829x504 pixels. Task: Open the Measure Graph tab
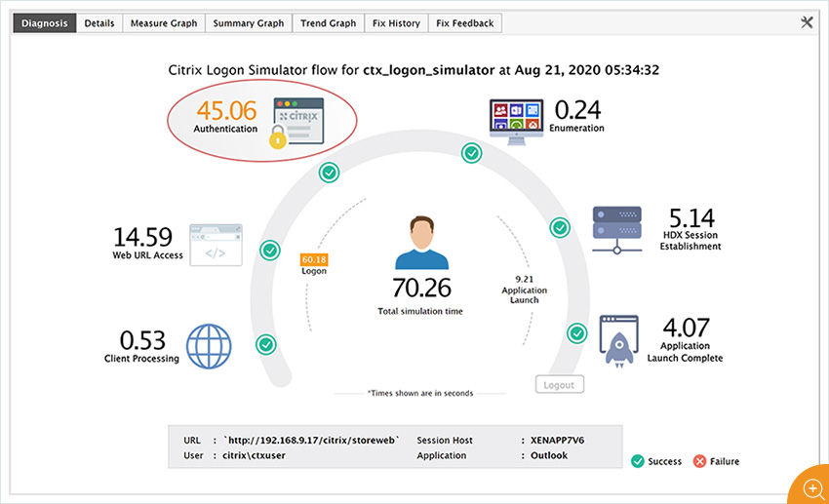[164, 23]
